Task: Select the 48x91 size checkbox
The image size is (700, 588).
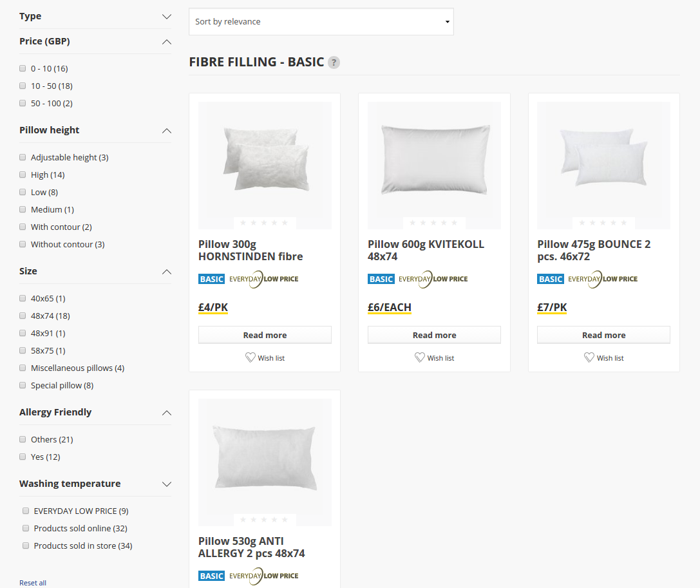Action: coord(23,333)
